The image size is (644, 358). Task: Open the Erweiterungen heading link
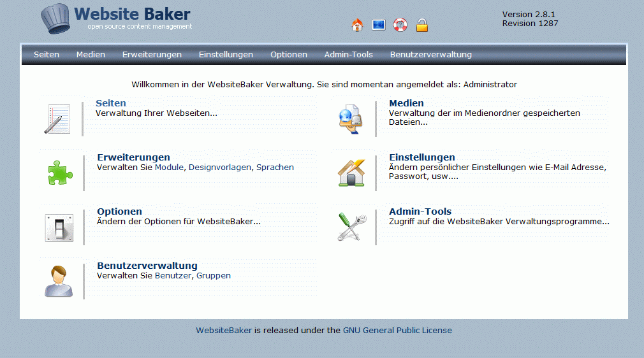point(133,157)
